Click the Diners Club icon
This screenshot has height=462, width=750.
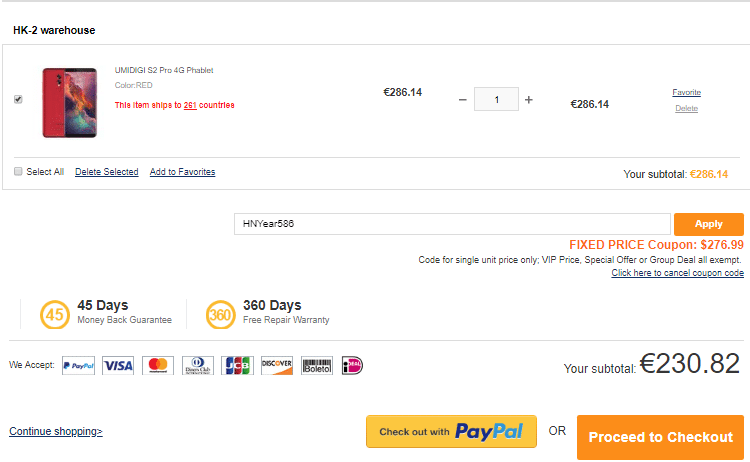coord(197,366)
